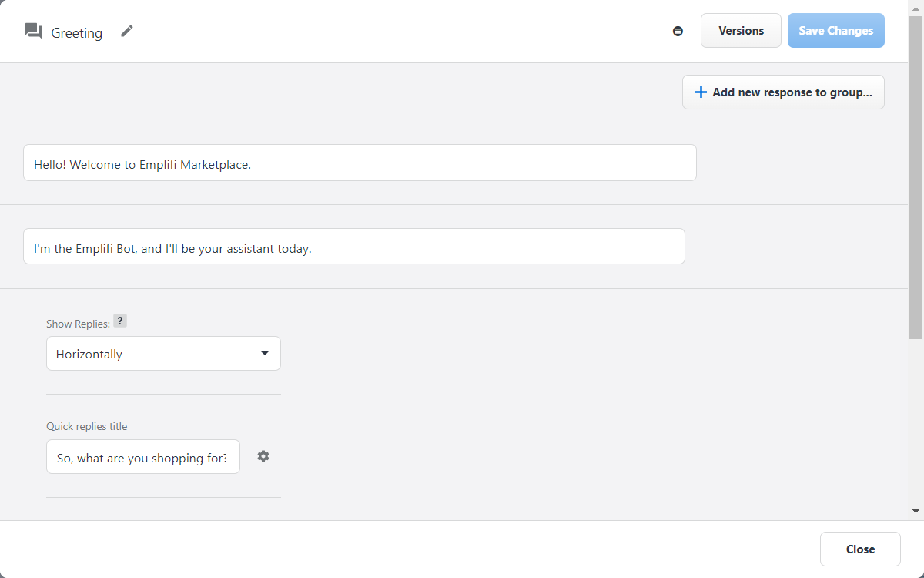Click the caret arrow in Horizontally combo box
Image resolution: width=924 pixels, height=578 pixels.
[265, 354]
